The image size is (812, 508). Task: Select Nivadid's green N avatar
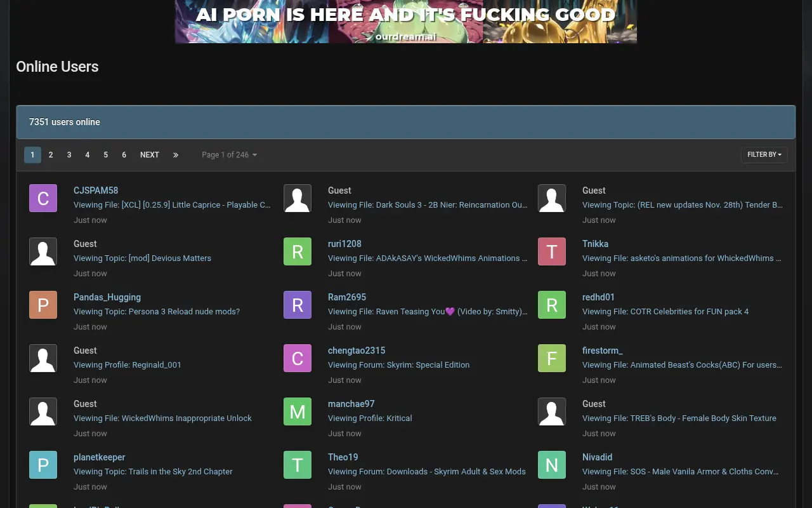[x=552, y=465]
